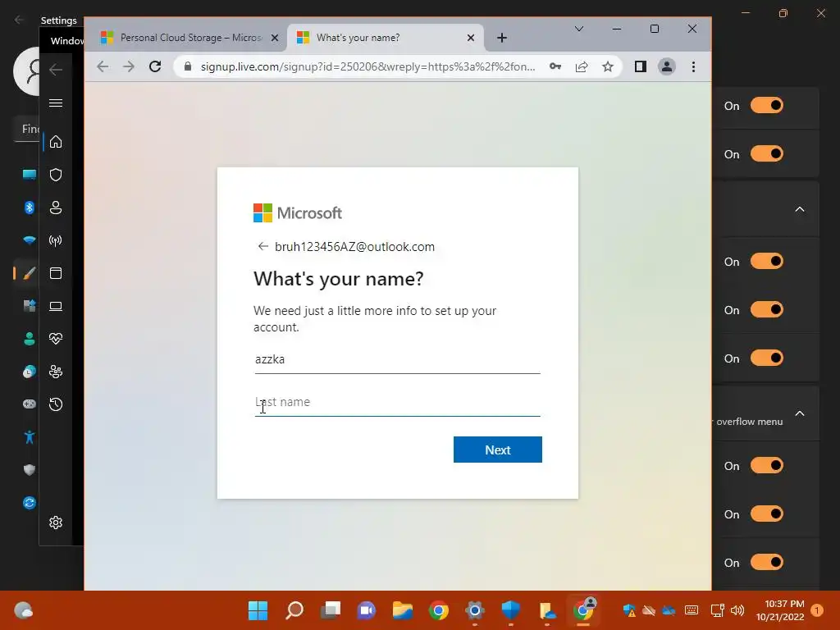Open a new Chrome tab
The height and width of the screenshot is (630, 840).
501,38
